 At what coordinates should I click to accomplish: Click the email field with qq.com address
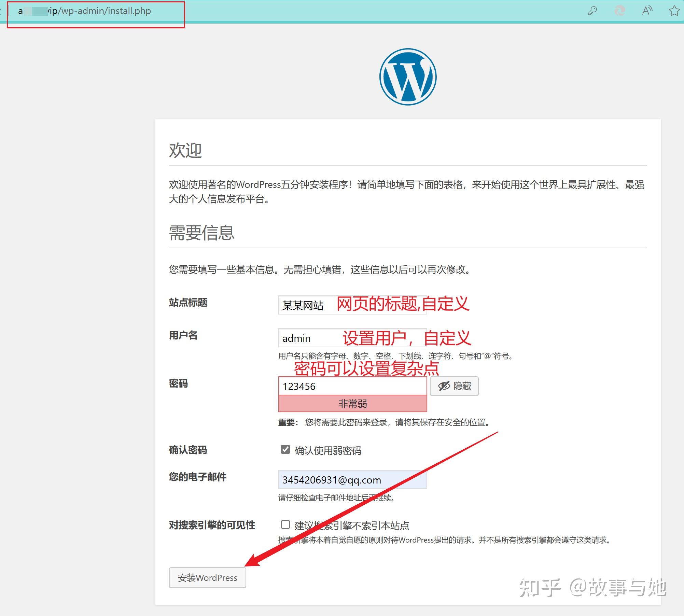pyautogui.click(x=352, y=479)
